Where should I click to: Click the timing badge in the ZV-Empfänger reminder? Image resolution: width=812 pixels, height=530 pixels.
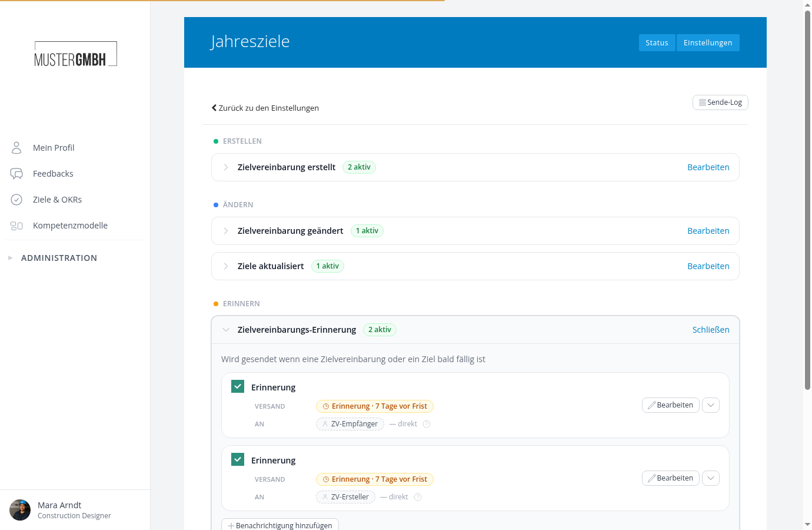pos(375,406)
